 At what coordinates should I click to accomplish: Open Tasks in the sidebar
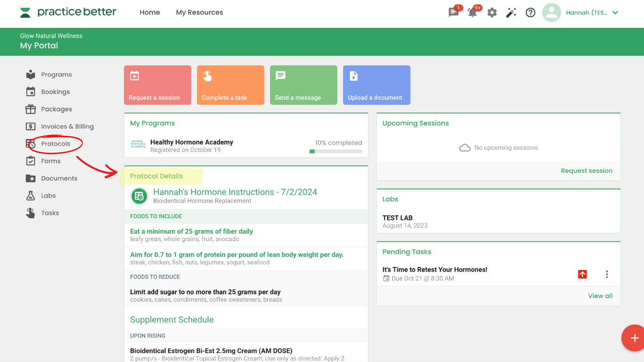[50, 213]
